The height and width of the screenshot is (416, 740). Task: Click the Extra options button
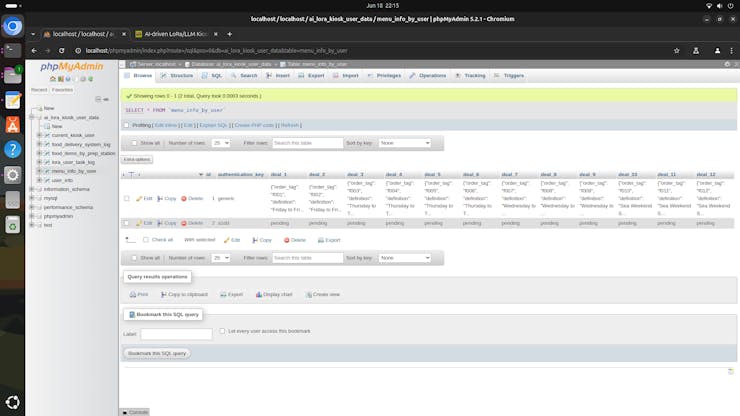137,160
